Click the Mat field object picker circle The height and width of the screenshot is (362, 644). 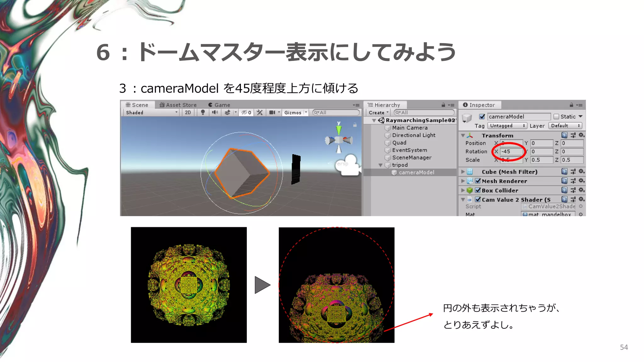581,214
